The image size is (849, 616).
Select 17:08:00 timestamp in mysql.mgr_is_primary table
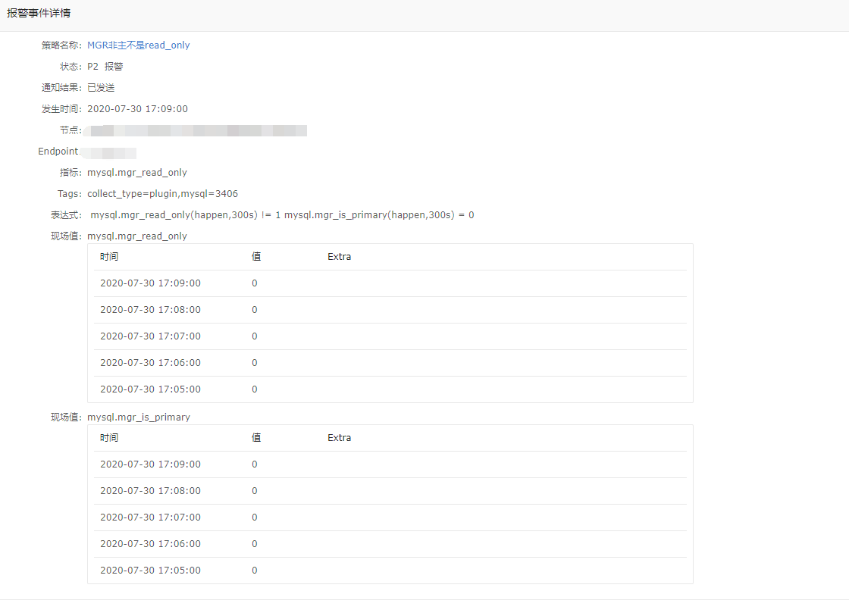click(151, 491)
